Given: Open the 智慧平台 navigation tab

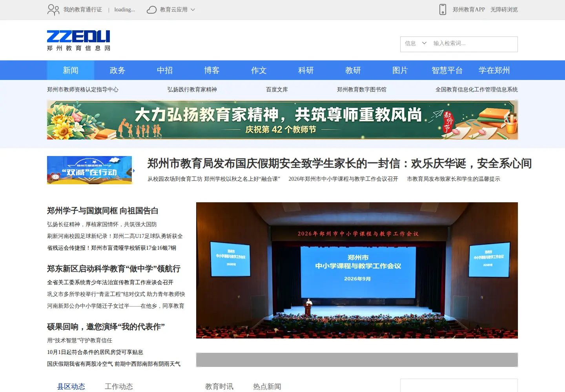Looking at the screenshot, I should click(447, 70).
